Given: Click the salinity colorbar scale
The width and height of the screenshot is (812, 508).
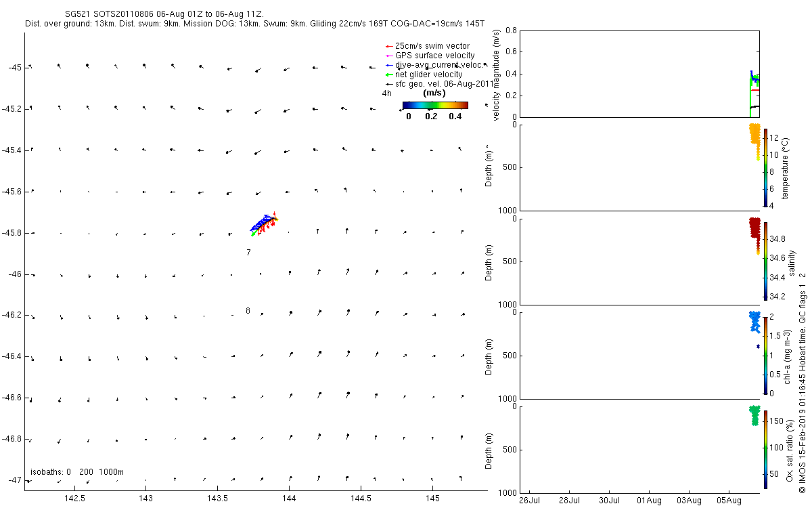Looking at the screenshot, I should pyautogui.click(x=765, y=261).
